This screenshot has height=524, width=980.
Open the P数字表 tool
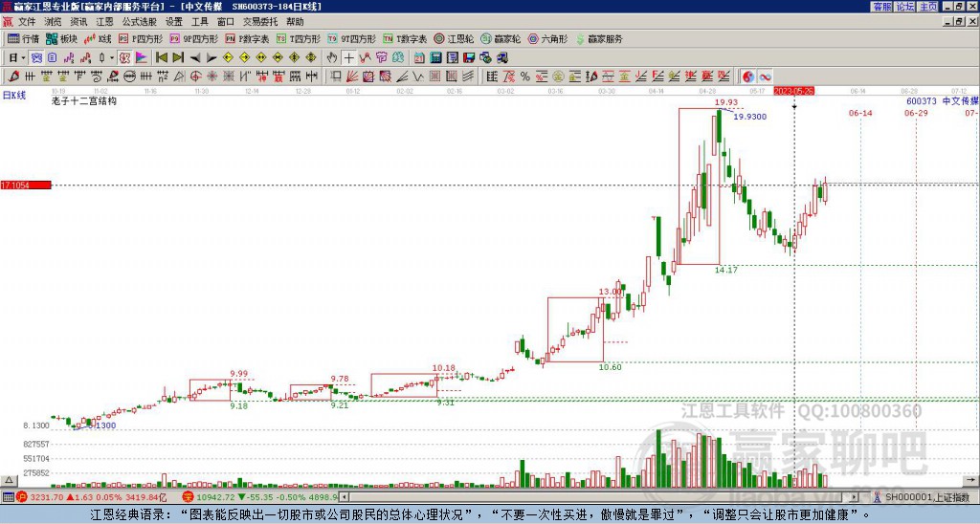[x=248, y=38]
